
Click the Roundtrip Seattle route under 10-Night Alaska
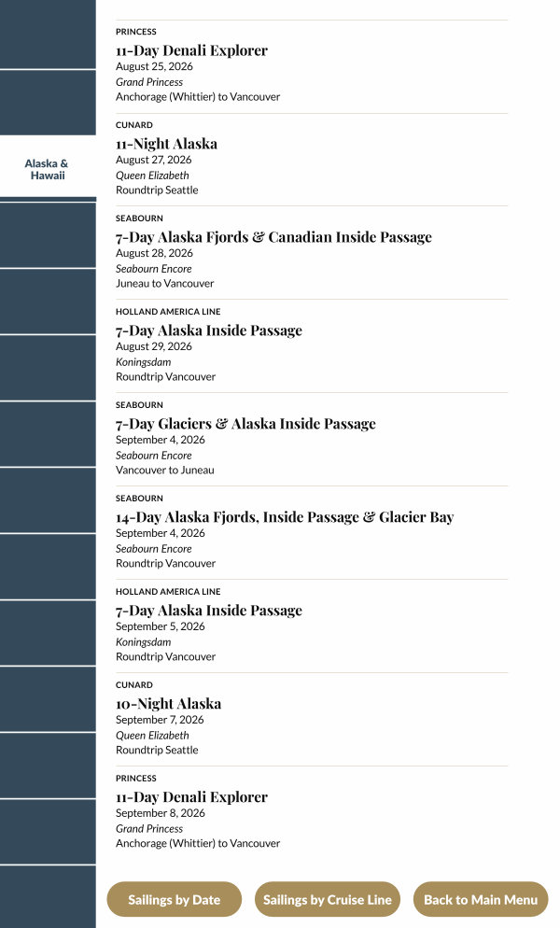(157, 750)
